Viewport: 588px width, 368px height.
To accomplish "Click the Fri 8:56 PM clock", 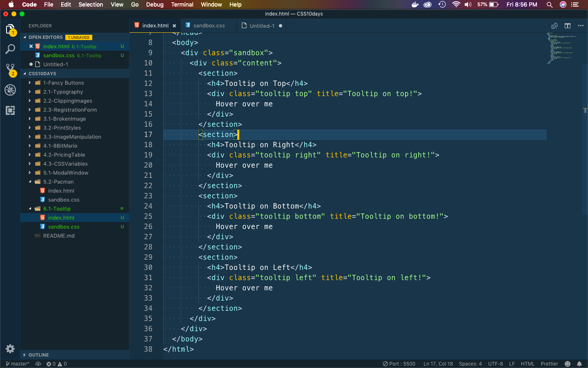I will click(x=521, y=4).
